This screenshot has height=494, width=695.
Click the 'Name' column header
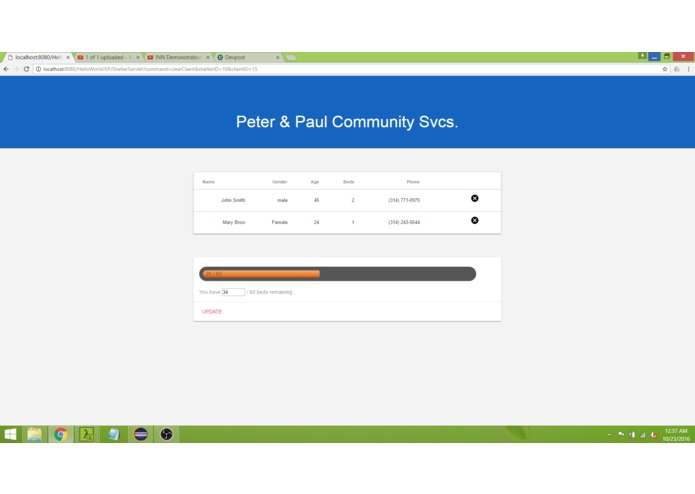(208, 182)
